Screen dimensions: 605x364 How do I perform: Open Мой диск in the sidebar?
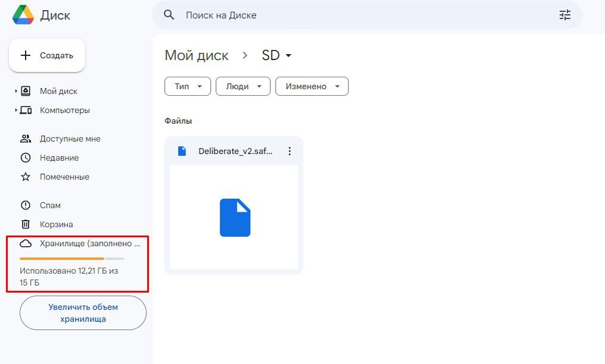click(x=58, y=91)
